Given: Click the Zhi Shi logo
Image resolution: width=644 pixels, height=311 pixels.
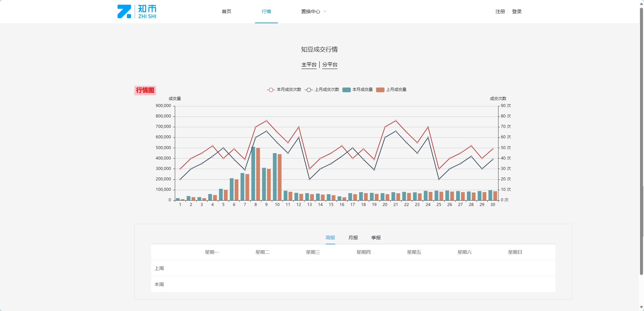Looking at the screenshot, I should click(137, 11).
